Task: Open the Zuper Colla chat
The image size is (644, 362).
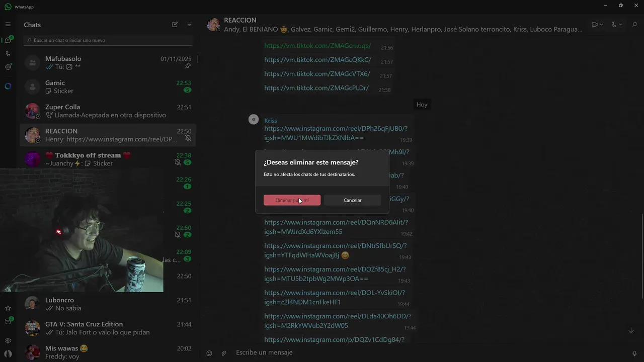Action: pos(108,111)
